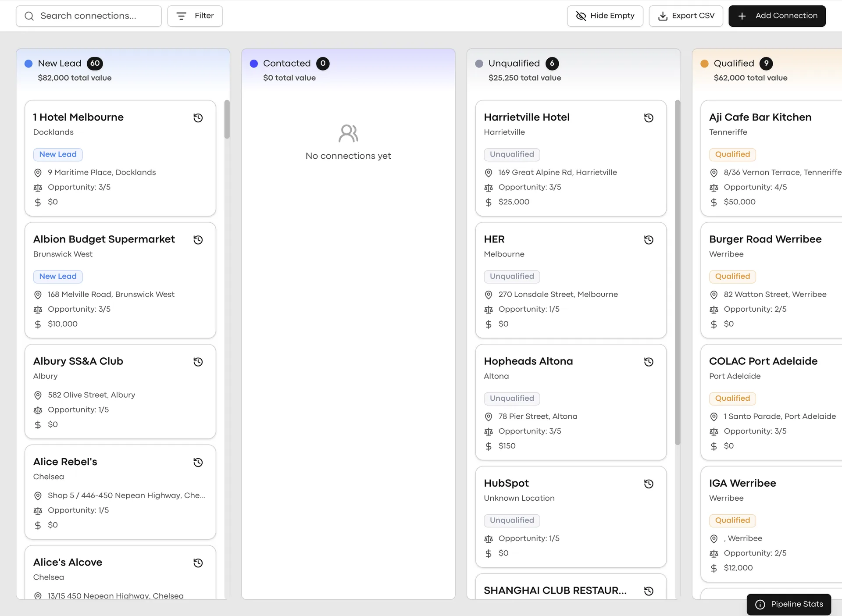The image size is (842, 616).
Task: Open history for HER Melbourne card
Action: point(649,240)
